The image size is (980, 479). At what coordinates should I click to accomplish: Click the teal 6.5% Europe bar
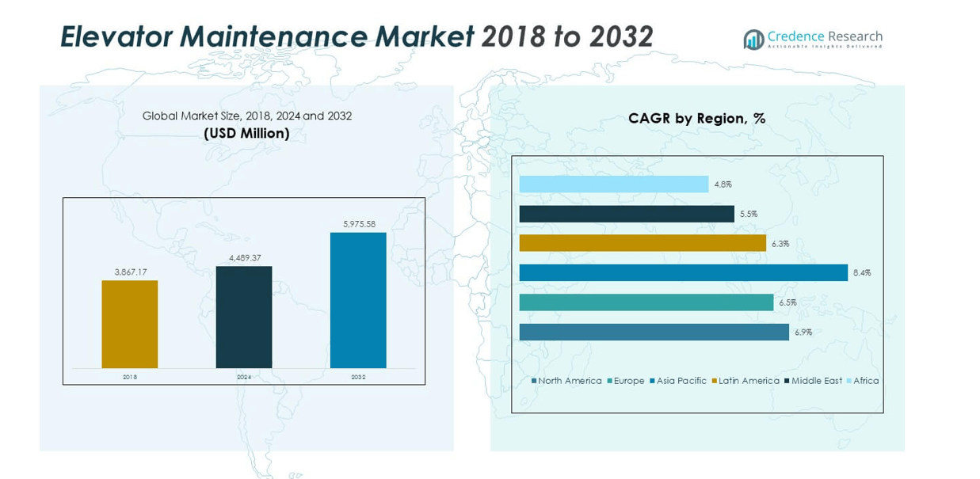pos(646,302)
